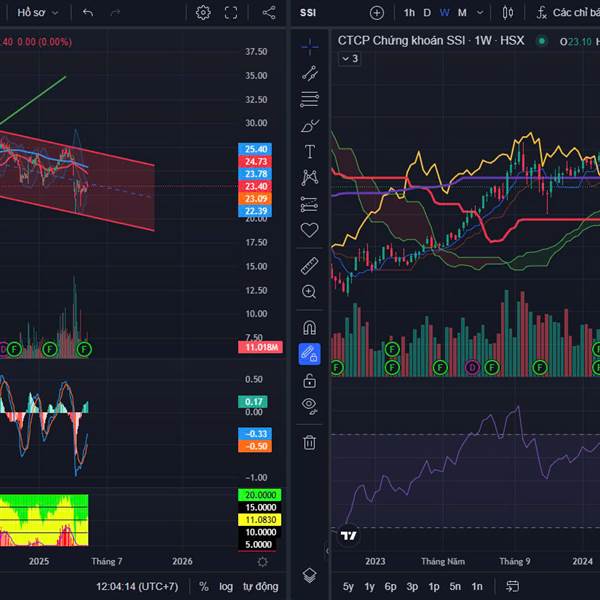This screenshot has height=600, width=600.
Task: Click the SSI symbol search
Action: [308, 13]
